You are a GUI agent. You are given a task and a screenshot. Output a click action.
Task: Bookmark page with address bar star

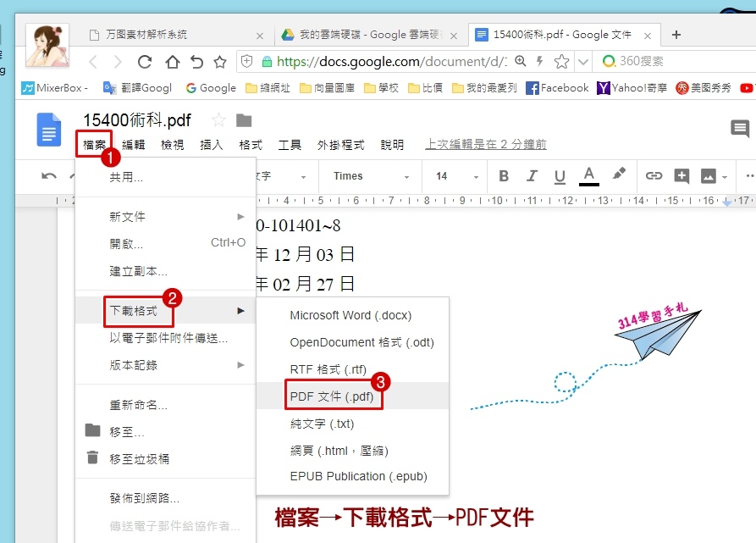click(x=561, y=61)
